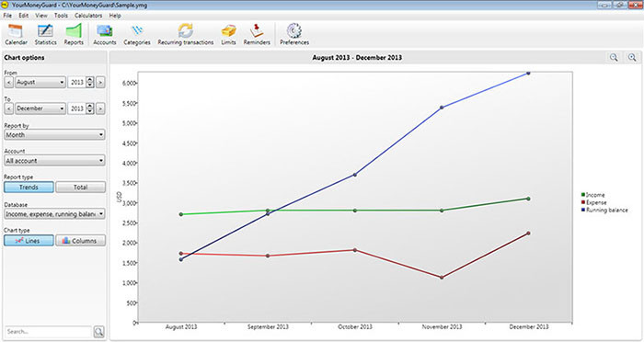
Task: Click the zoom in magnifier icon
Action: tap(632, 58)
